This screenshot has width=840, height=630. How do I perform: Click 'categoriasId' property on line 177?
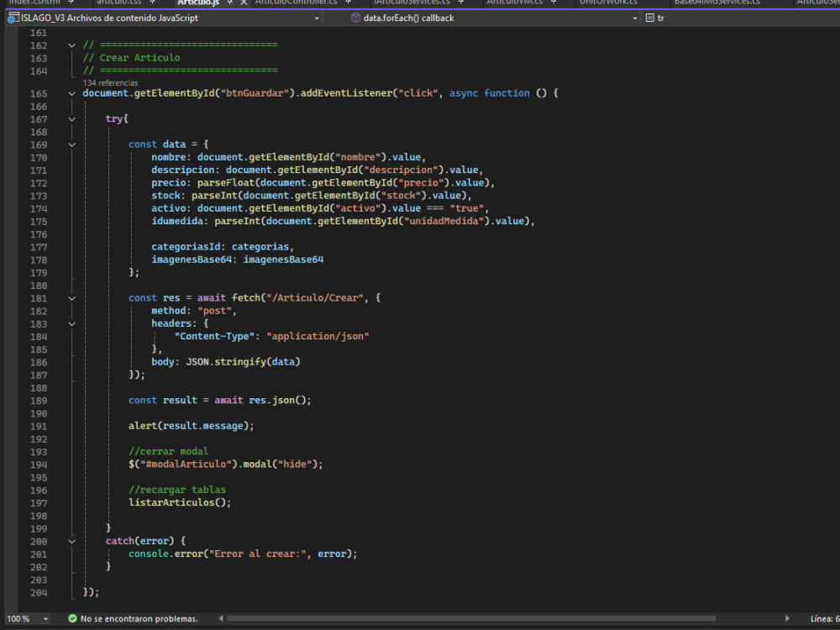click(186, 247)
